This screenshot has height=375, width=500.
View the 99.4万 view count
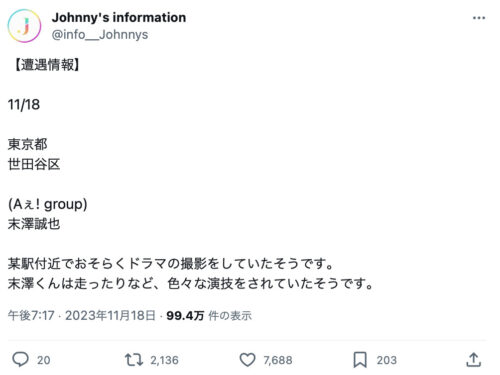(x=185, y=315)
